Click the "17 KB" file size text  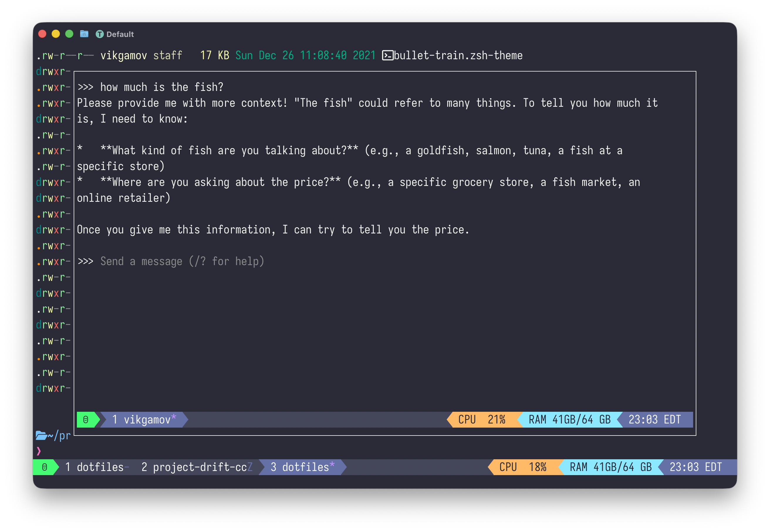(215, 56)
